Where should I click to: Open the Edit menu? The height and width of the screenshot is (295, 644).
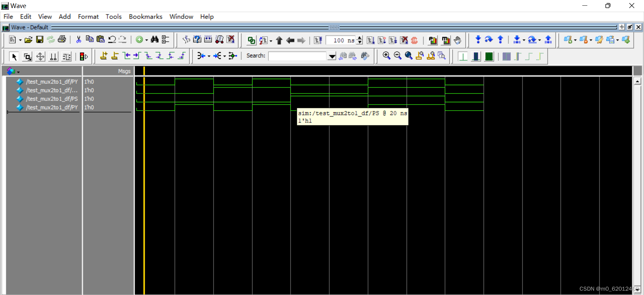click(25, 16)
